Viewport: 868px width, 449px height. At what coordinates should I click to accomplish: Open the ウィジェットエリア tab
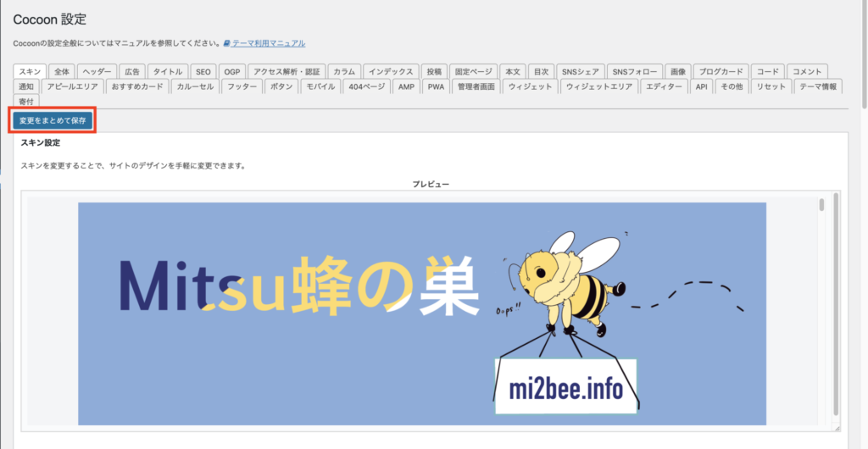(598, 86)
